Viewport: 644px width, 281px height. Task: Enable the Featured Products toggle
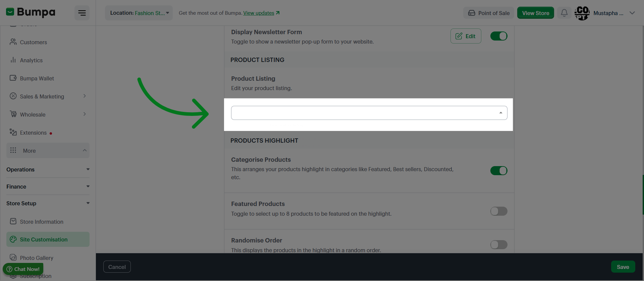pyautogui.click(x=499, y=211)
